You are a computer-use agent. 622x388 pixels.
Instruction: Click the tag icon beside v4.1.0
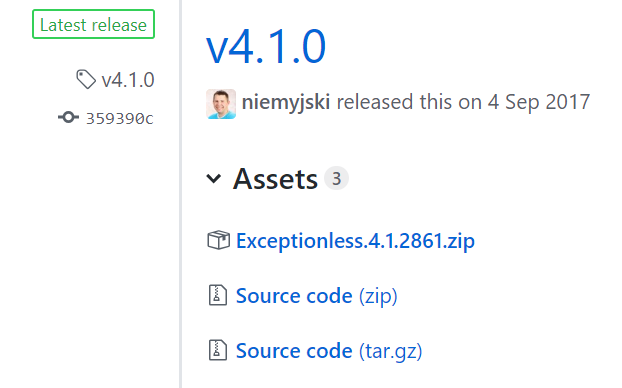[x=86, y=79]
